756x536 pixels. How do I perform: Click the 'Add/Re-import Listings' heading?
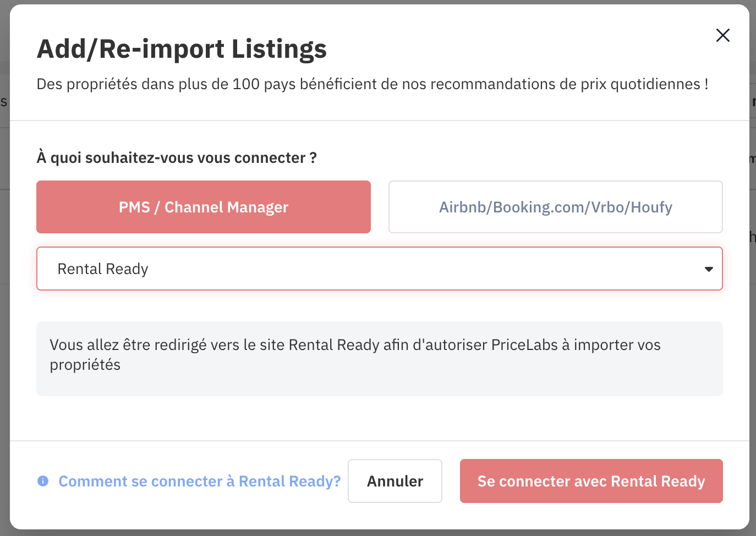182,49
